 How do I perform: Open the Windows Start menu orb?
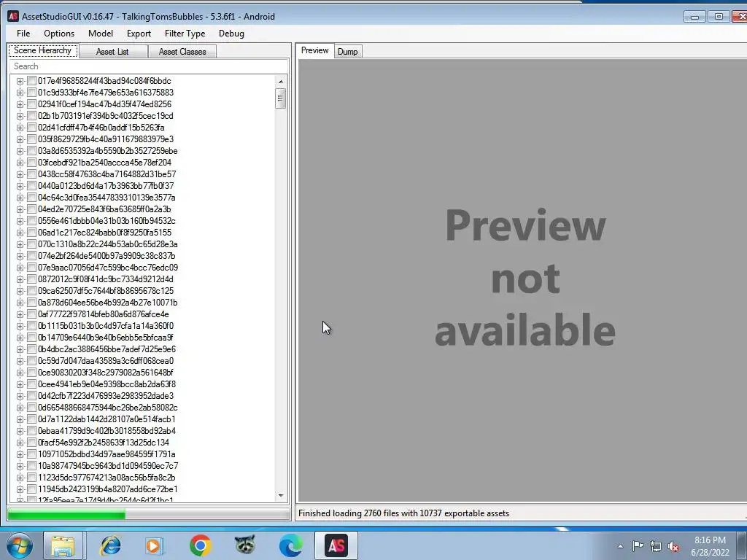[20, 545]
